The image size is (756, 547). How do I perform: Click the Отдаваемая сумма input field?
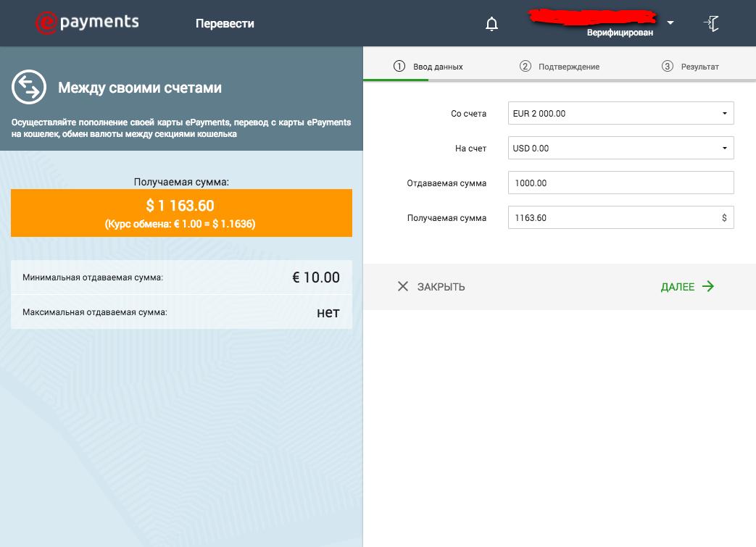(621, 183)
